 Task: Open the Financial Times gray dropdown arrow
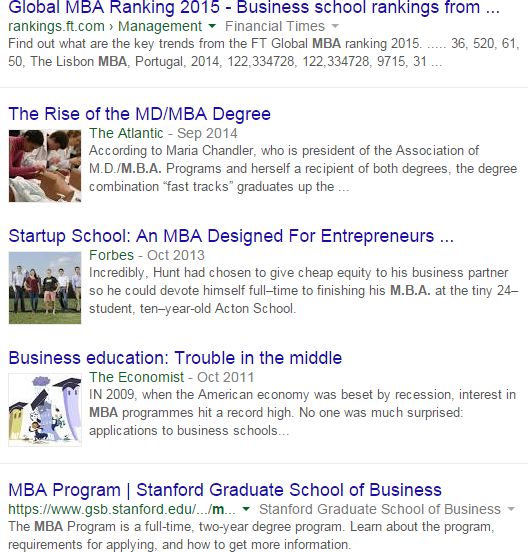pyautogui.click(x=335, y=26)
